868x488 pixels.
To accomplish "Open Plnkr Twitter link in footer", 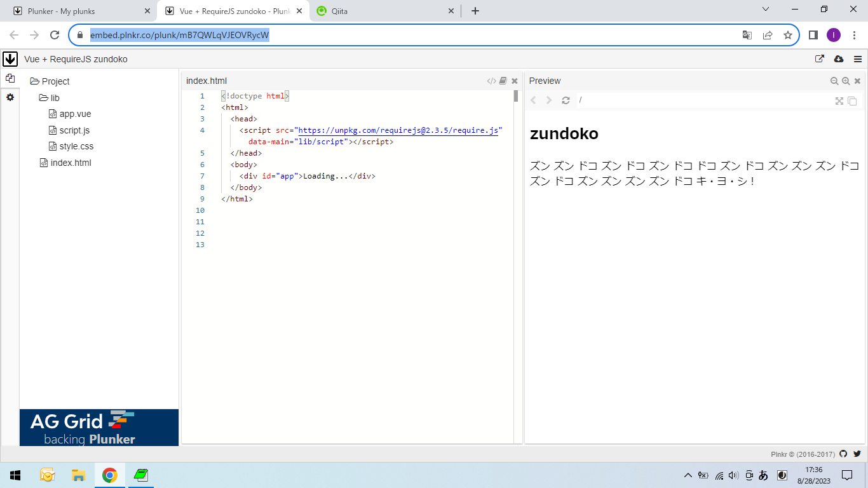I will pyautogui.click(x=857, y=454).
